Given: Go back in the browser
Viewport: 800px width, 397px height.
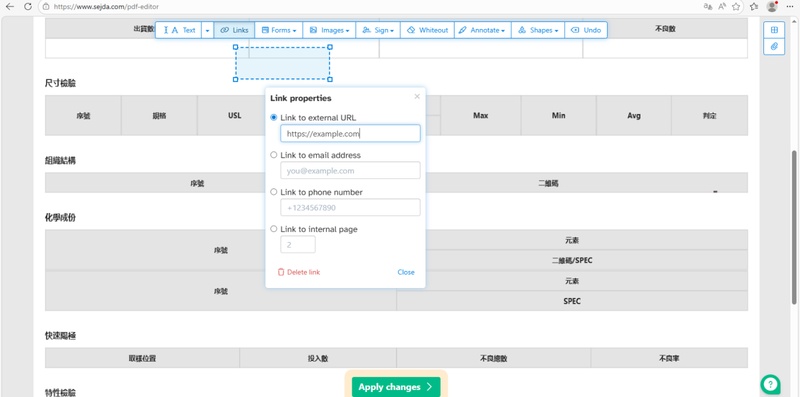Looking at the screenshot, I should [x=10, y=7].
